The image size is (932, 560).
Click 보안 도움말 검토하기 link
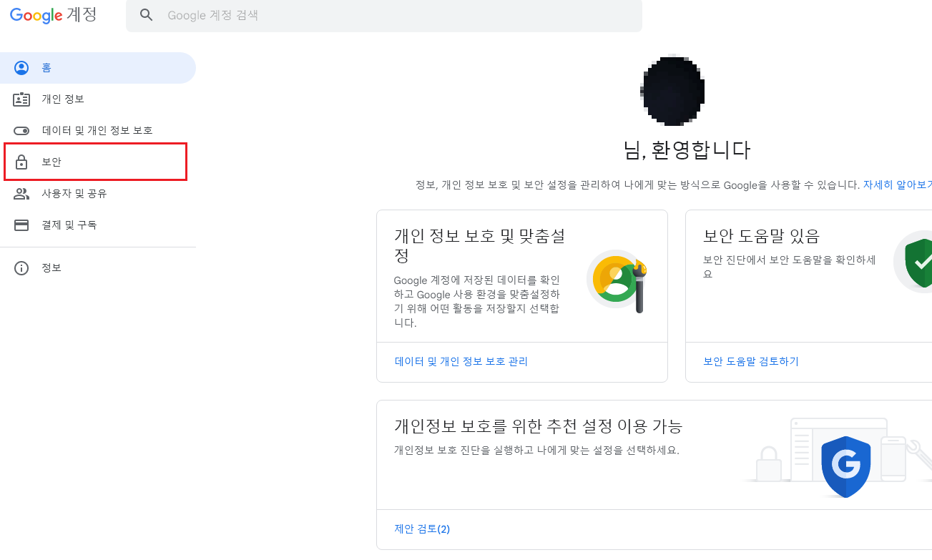[751, 362]
